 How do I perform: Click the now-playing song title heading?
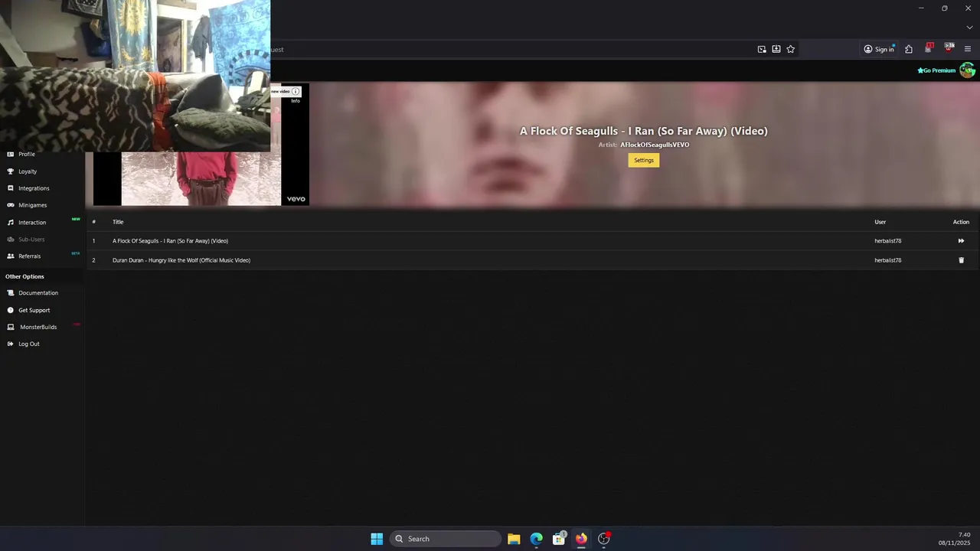click(644, 131)
